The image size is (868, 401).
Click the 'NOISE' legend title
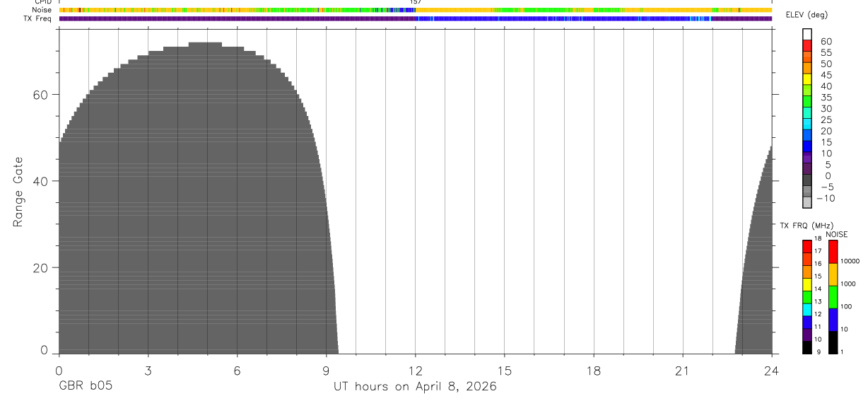[836, 234]
